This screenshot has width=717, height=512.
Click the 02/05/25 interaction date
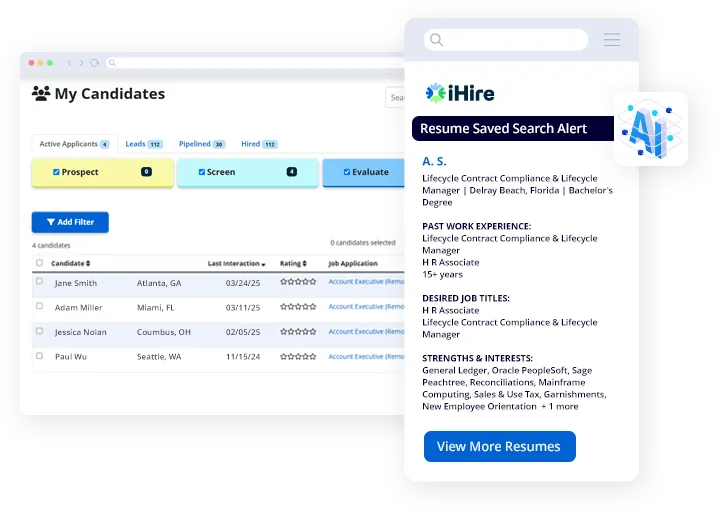tap(243, 332)
